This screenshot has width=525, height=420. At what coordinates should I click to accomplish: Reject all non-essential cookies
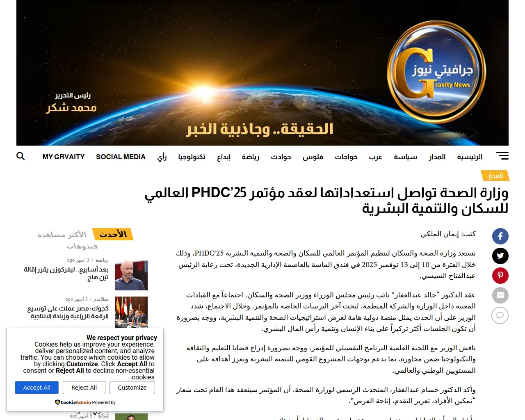(84, 387)
